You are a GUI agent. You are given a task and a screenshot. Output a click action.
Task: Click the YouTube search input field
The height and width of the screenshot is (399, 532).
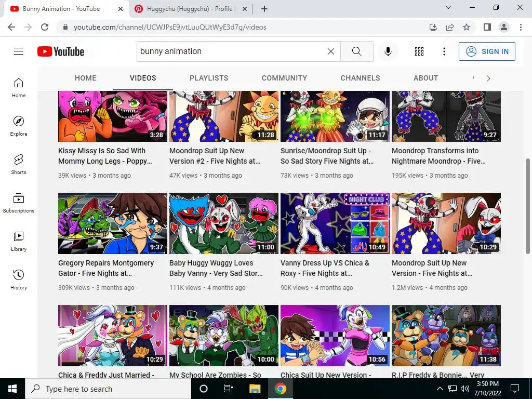tap(231, 51)
